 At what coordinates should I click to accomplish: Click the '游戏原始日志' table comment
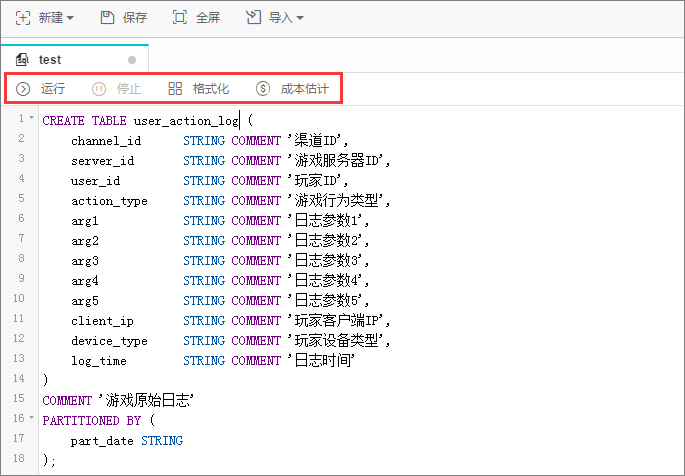(146, 400)
